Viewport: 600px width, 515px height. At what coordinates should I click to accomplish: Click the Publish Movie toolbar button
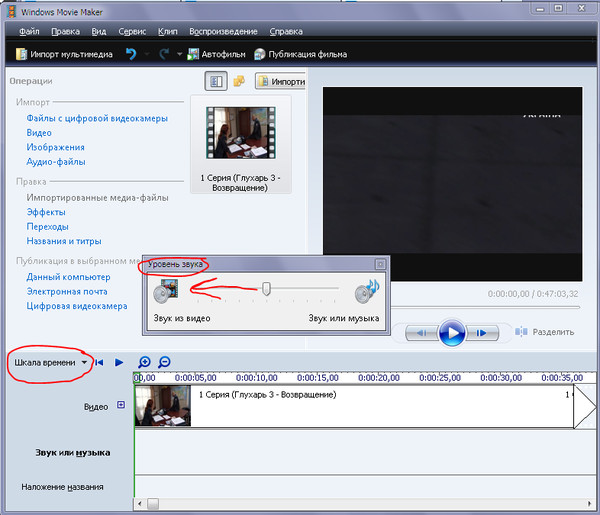[x=301, y=54]
